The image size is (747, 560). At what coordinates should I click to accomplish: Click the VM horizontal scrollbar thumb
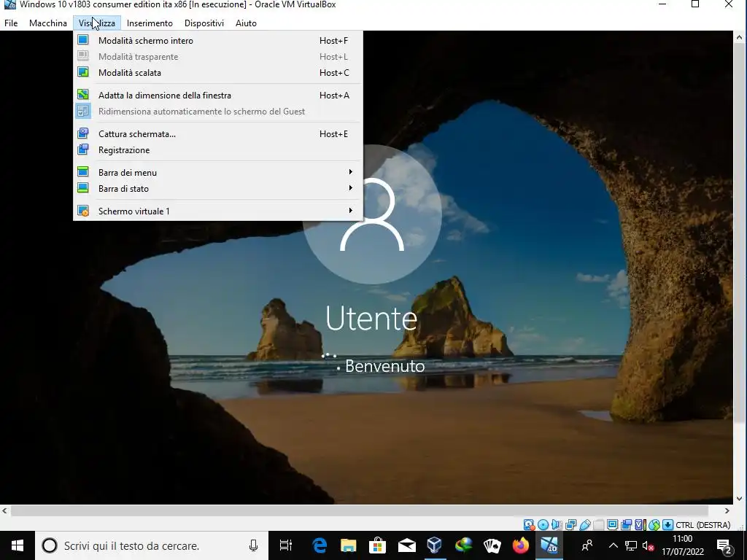point(360,511)
